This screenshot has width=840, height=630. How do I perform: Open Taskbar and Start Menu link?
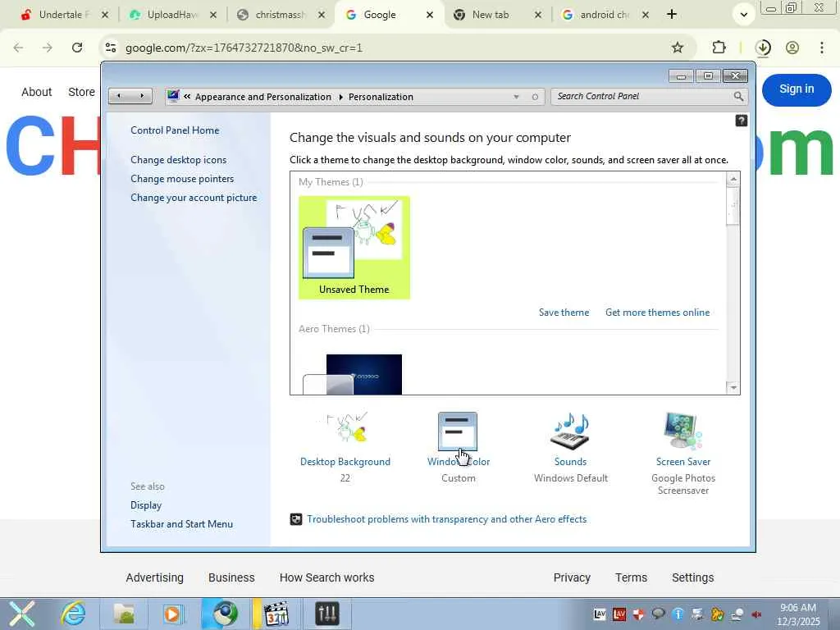tap(181, 524)
